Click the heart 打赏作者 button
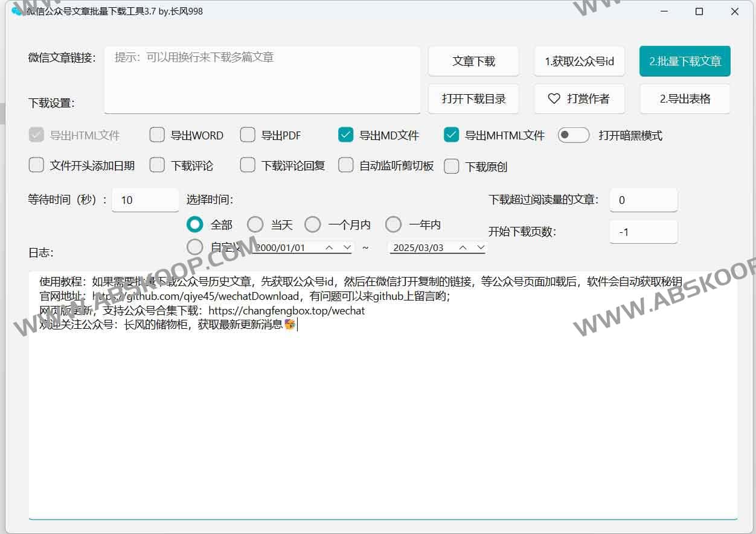This screenshot has height=534, width=756. click(579, 99)
